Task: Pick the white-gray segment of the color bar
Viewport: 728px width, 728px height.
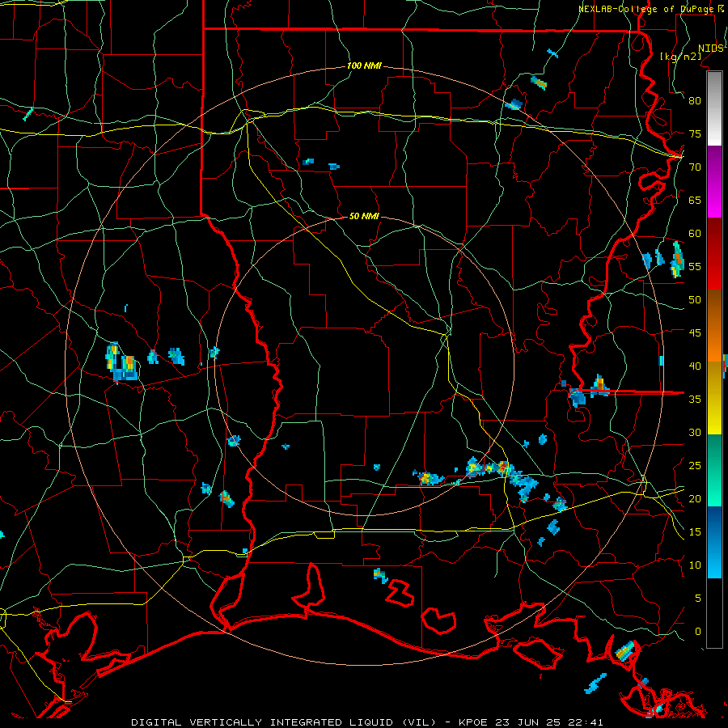Action: pos(714,109)
